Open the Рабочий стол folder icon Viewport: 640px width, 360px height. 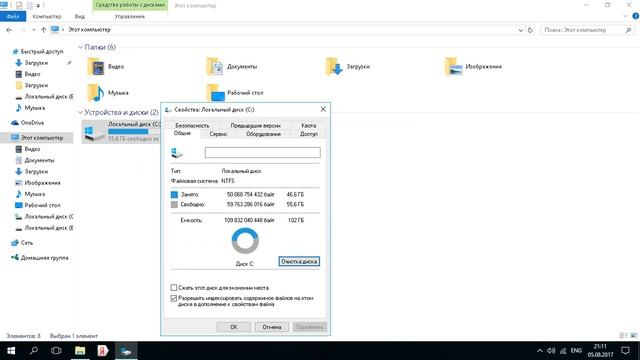coord(215,93)
